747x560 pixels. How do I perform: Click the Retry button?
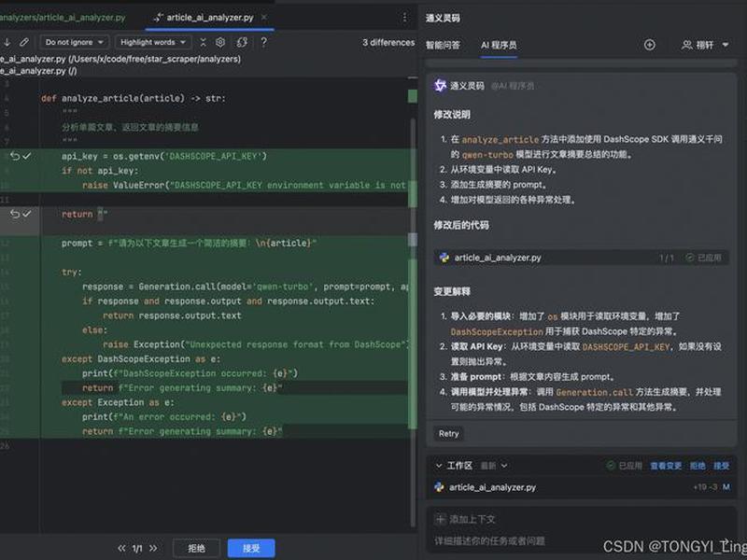pos(449,434)
